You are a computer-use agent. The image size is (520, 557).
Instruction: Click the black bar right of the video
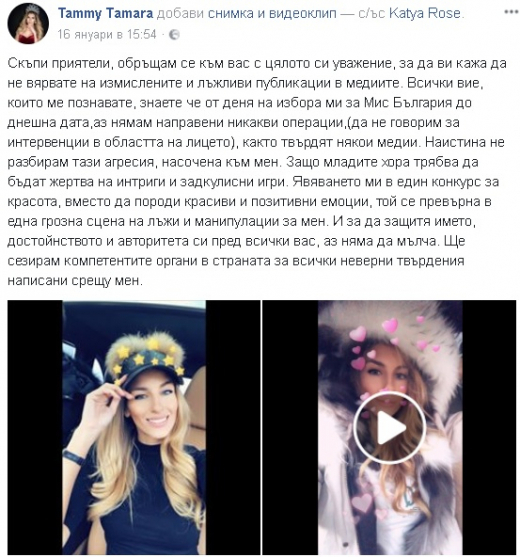tap(489, 427)
